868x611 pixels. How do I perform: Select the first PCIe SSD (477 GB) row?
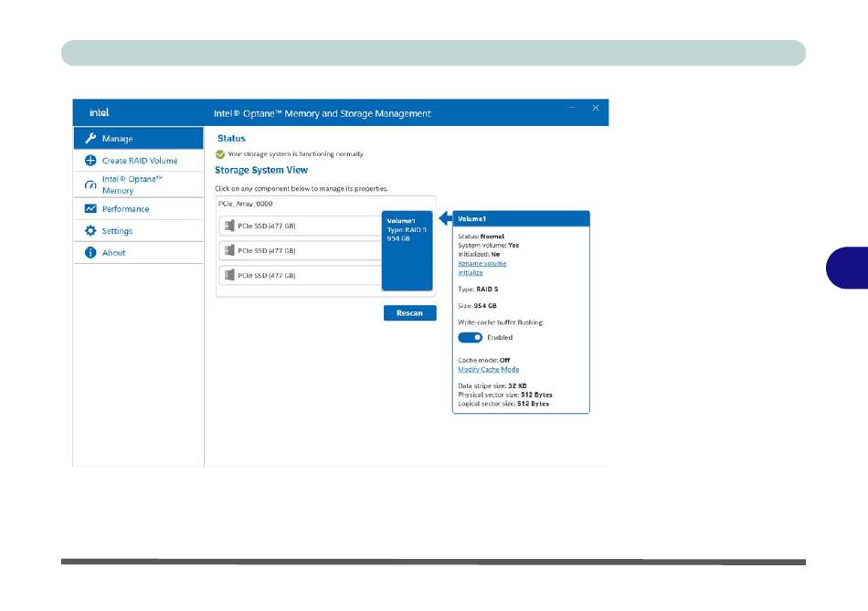click(301, 226)
